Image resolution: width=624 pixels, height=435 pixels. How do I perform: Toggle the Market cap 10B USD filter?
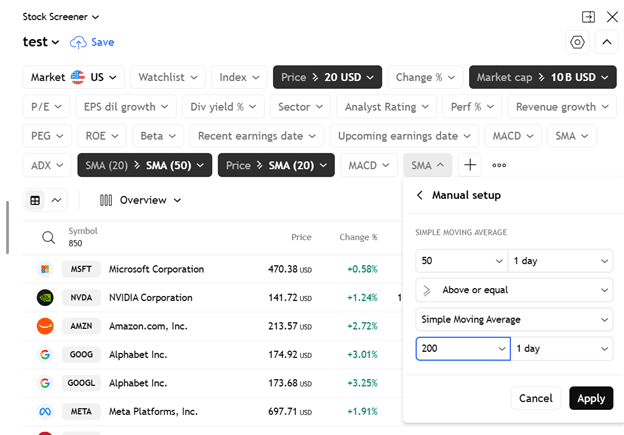[x=535, y=77]
